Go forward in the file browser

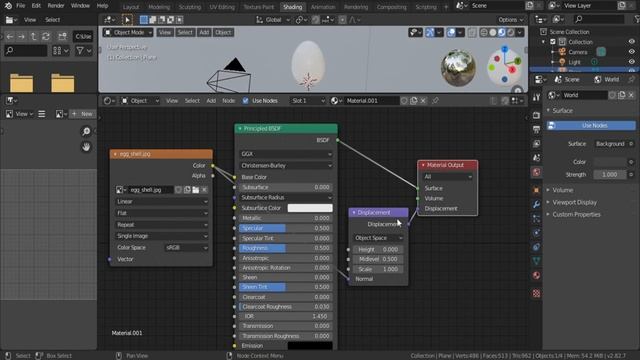tap(21, 36)
